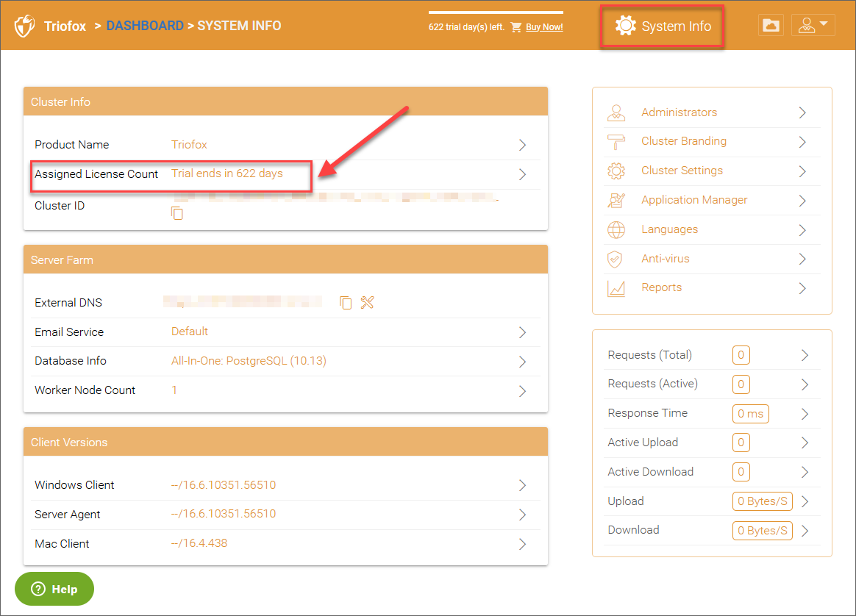The height and width of the screenshot is (616, 856).
Task: Click the Cluster Settings gear icon
Action: coord(616,171)
